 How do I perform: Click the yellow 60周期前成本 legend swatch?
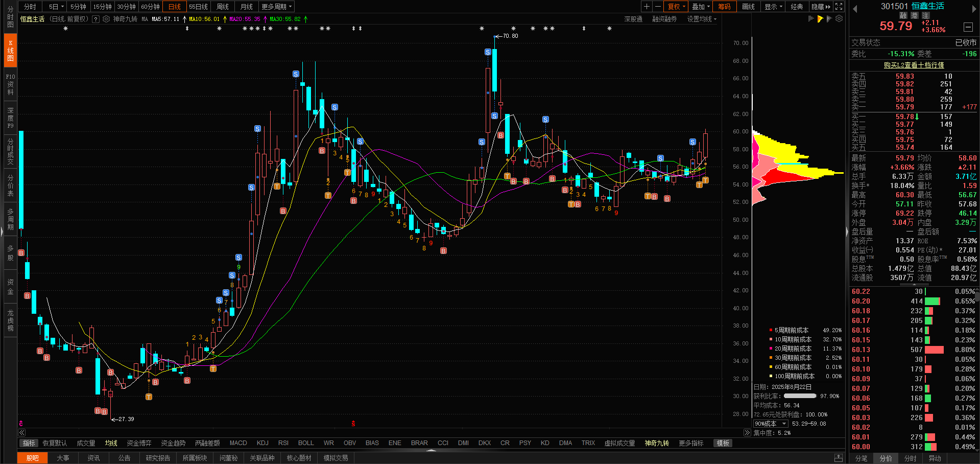[771, 367]
